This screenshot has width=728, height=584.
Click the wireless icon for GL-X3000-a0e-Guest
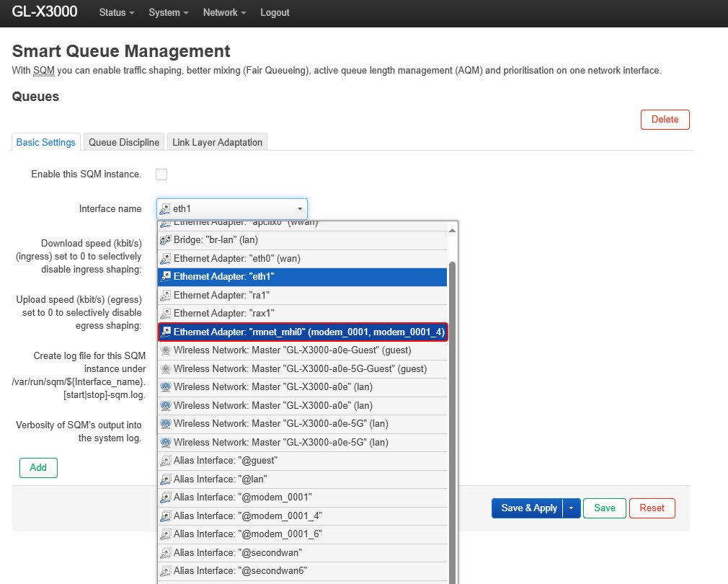coord(165,350)
